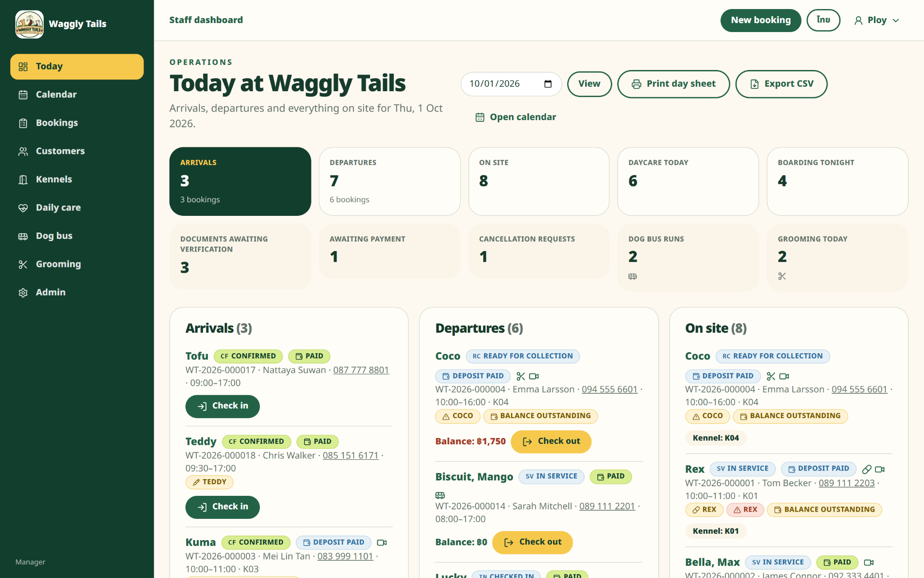The width and height of the screenshot is (924, 578).
Task: Check out Coco
Action: click(551, 442)
